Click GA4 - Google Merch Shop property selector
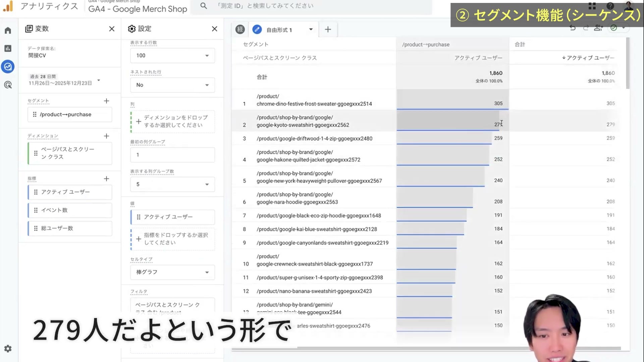 click(138, 9)
